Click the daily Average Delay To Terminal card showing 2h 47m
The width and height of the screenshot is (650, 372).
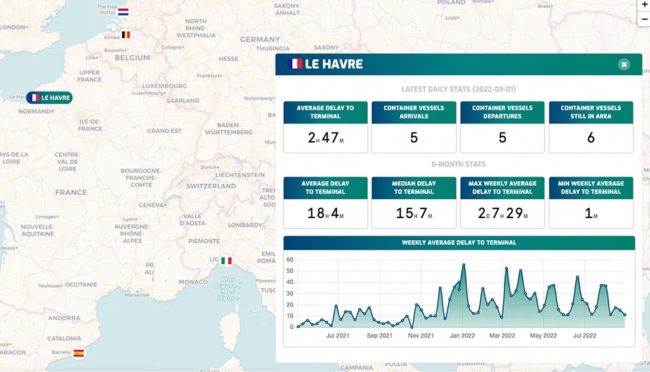click(325, 127)
